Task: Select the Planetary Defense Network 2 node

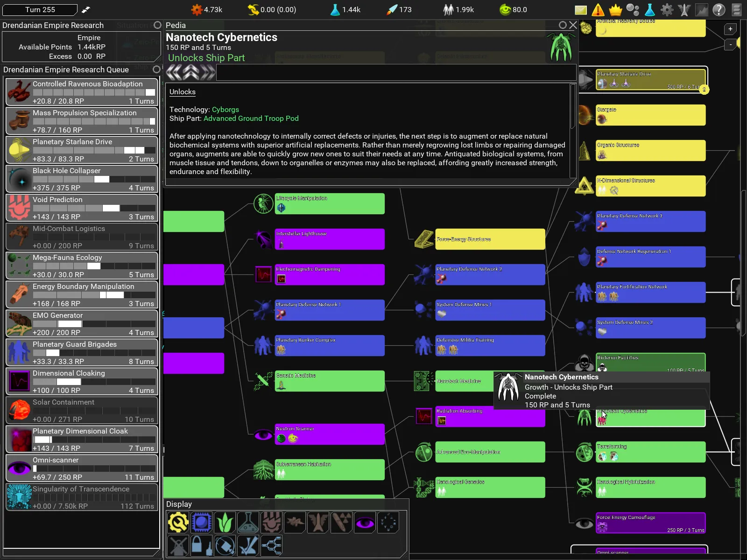Action: coord(490,274)
